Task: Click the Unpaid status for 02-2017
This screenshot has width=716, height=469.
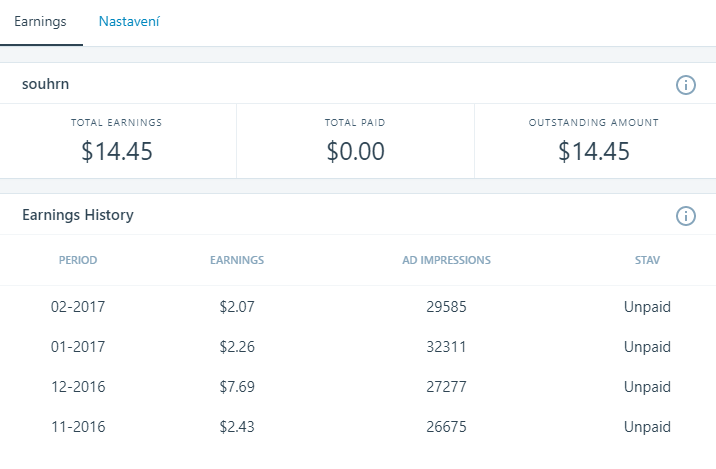Action: pyautogui.click(x=647, y=307)
